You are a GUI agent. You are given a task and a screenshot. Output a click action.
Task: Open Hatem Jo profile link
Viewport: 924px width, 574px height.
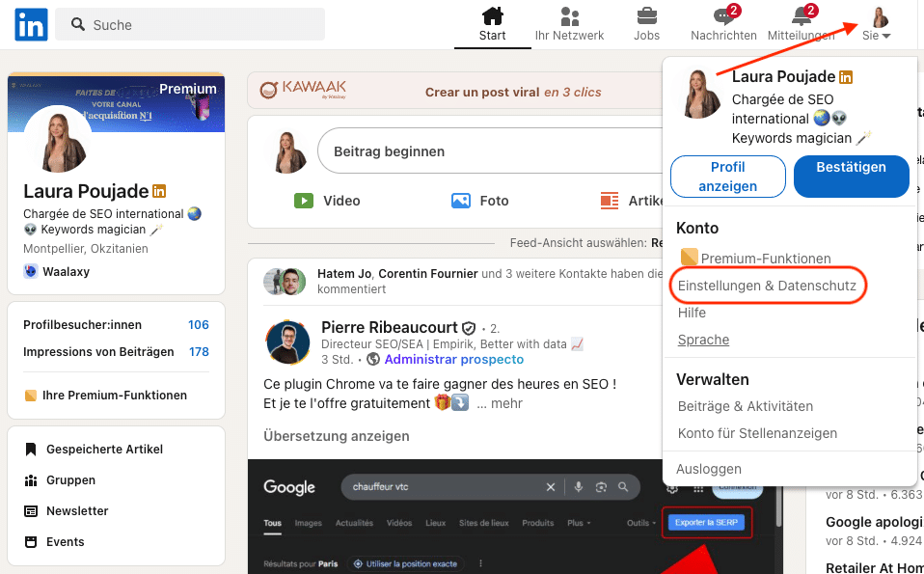344,273
